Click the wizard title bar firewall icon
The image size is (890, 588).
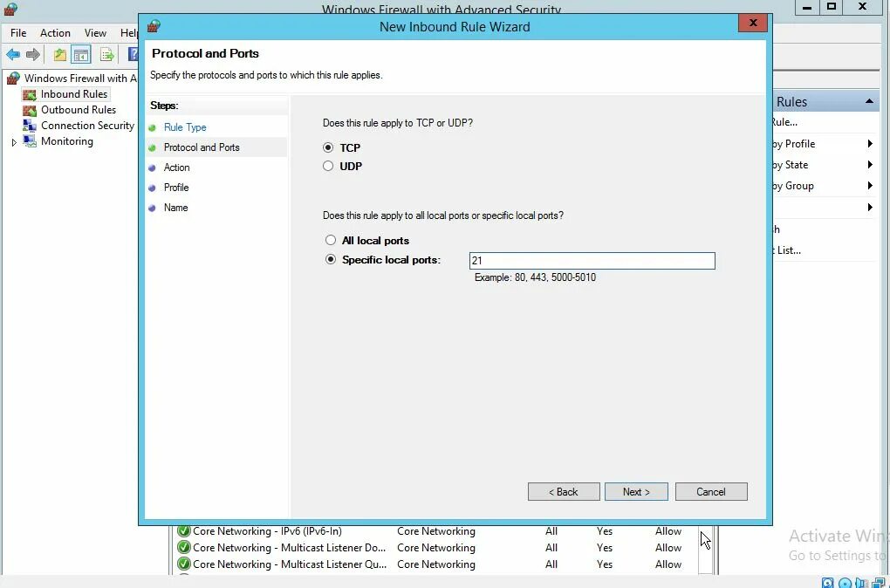(154, 26)
